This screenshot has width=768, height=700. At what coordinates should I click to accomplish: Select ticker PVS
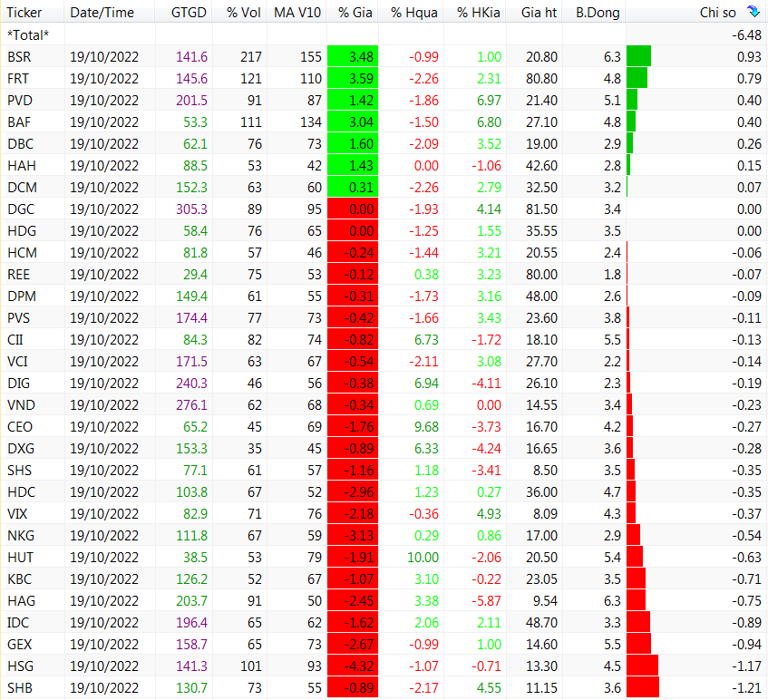point(19,318)
